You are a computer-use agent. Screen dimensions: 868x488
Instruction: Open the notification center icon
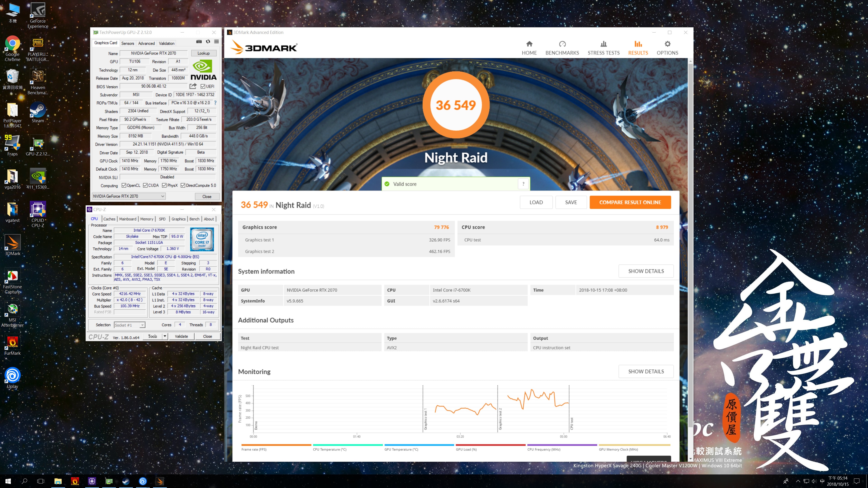pos(856,481)
